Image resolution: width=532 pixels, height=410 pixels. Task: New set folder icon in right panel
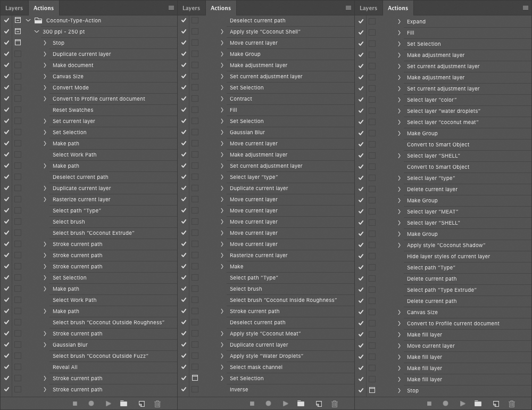click(478, 404)
